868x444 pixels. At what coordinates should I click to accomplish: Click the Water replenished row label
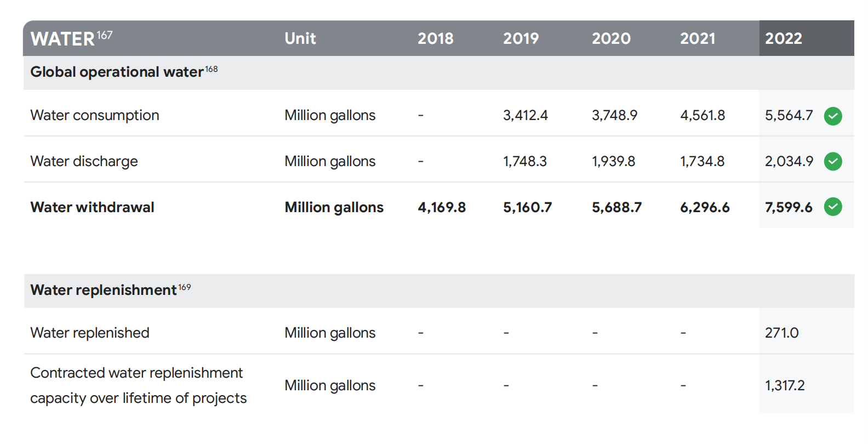click(89, 333)
